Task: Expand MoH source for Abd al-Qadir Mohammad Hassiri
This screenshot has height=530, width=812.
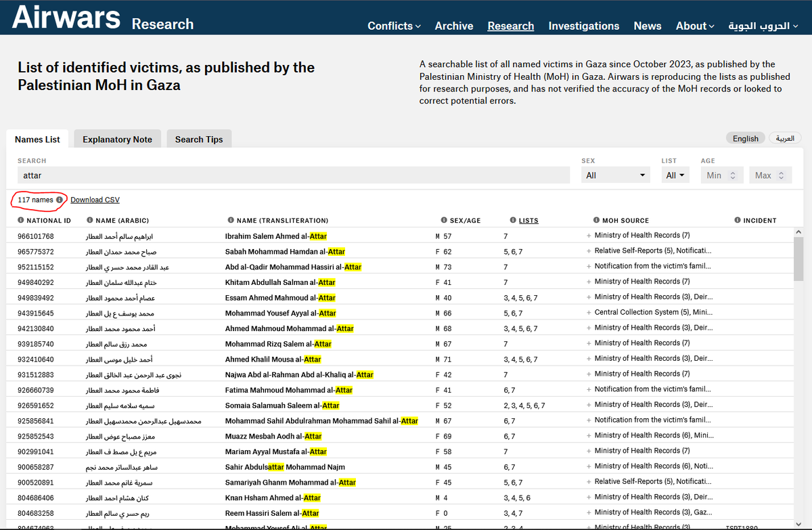Action: point(589,267)
